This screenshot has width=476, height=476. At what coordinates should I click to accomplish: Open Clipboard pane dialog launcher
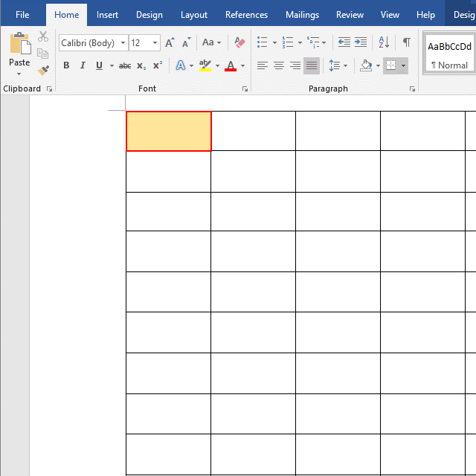coord(49,89)
